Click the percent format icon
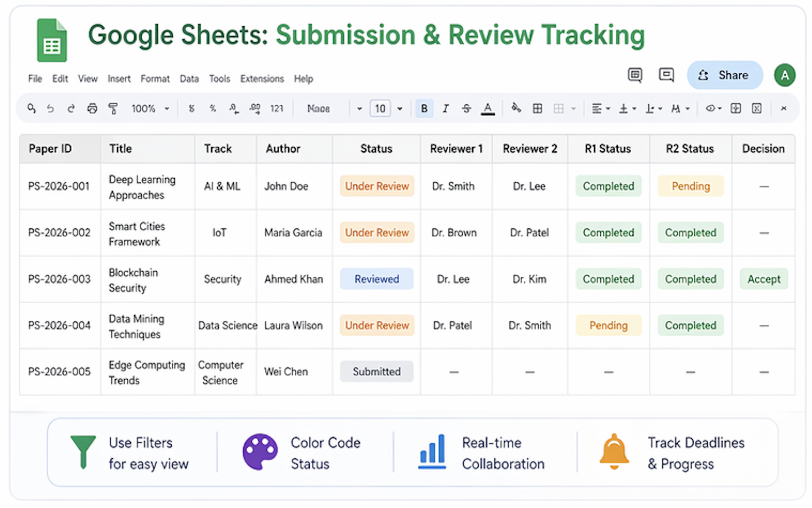This screenshot has height=508, width=812. click(x=212, y=109)
